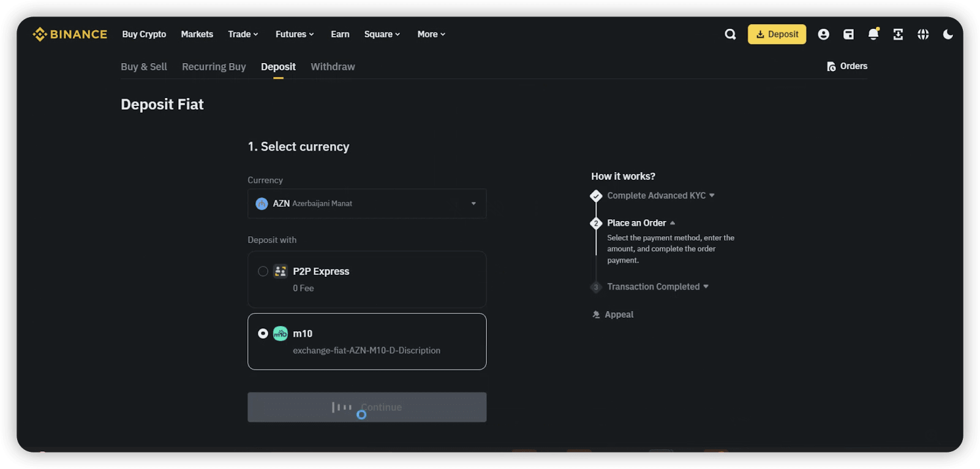Image resolution: width=980 pixels, height=469 pixels.
Task: Click the "How it works?" heading
Action: 623,176
